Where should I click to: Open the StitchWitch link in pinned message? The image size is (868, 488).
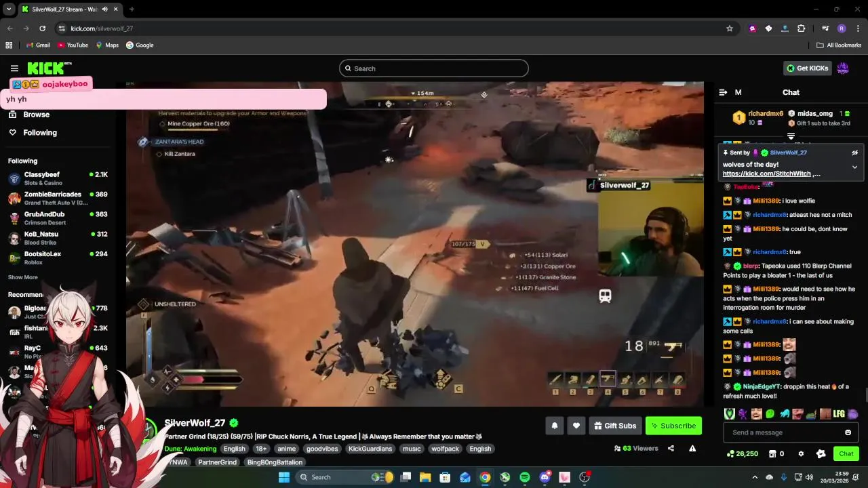(768, 174)
